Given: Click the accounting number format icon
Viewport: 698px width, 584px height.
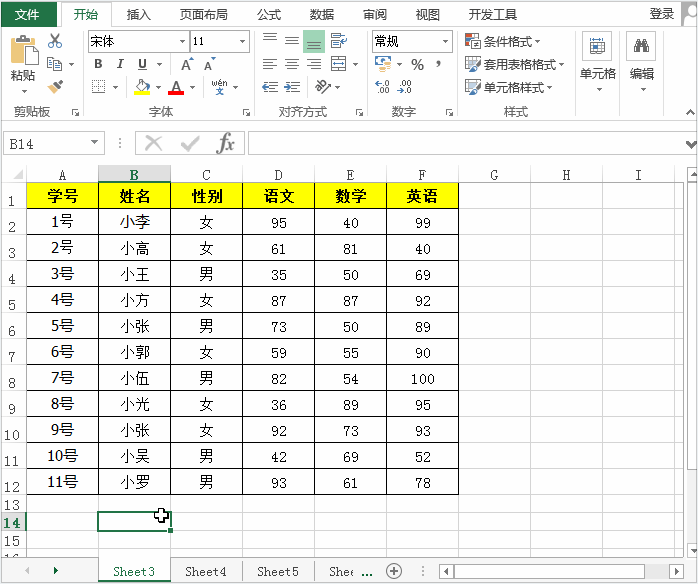Looking at the screenshot, I should click(x=383, y=64).
